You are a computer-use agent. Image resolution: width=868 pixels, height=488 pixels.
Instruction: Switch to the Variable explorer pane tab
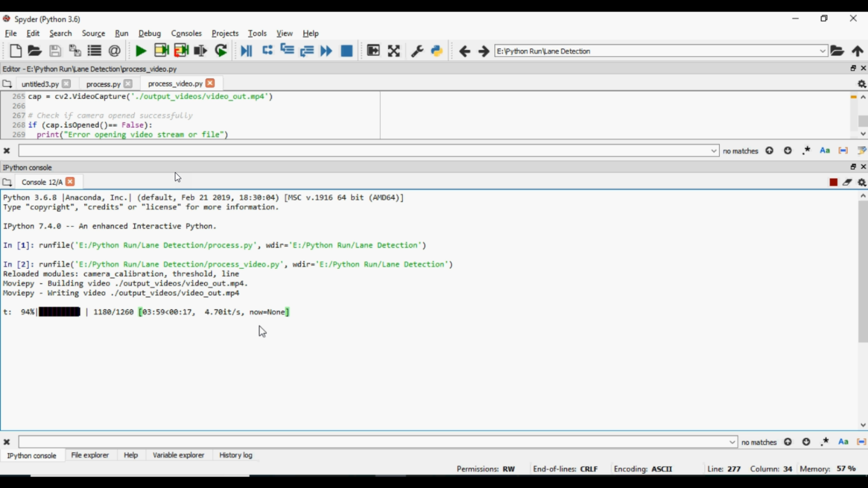click(x=178, y=456)
